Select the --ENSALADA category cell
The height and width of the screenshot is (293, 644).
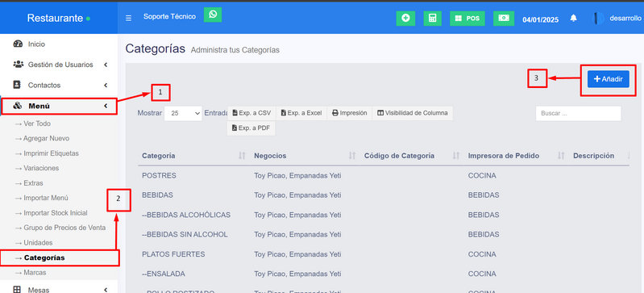point(164,274)
